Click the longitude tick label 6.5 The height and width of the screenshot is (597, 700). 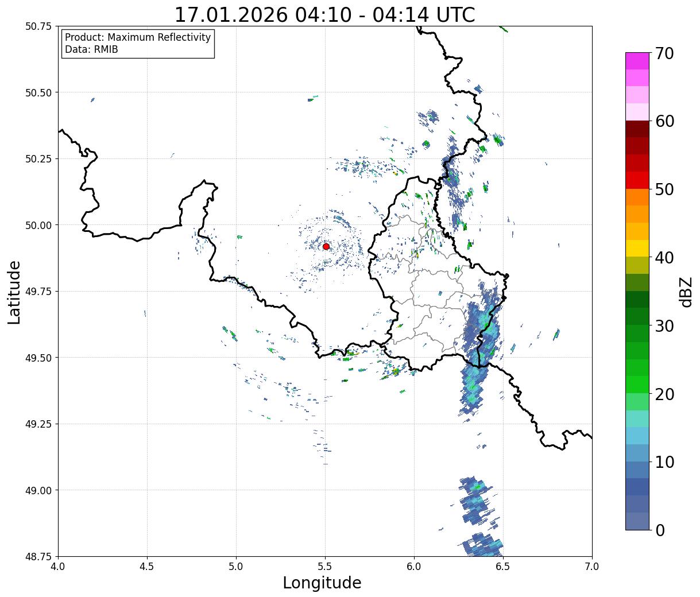(x=503, y=567)
